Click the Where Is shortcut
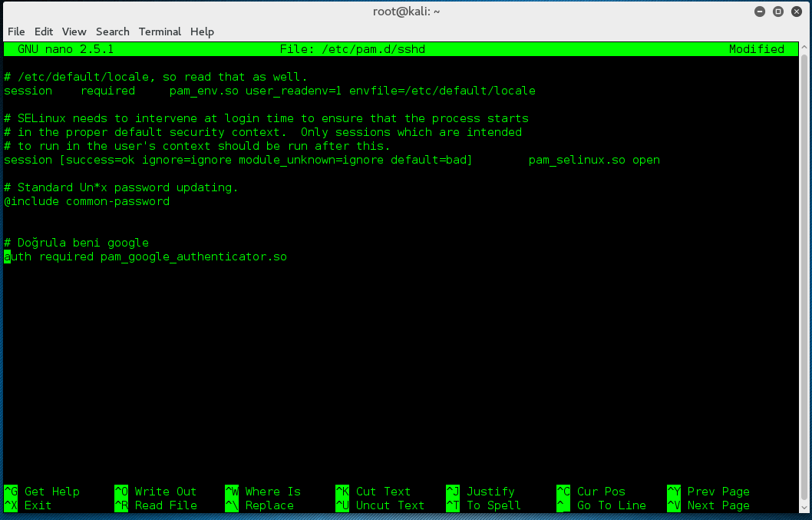This screenshot has height=520, width=812. coord(268,491)
